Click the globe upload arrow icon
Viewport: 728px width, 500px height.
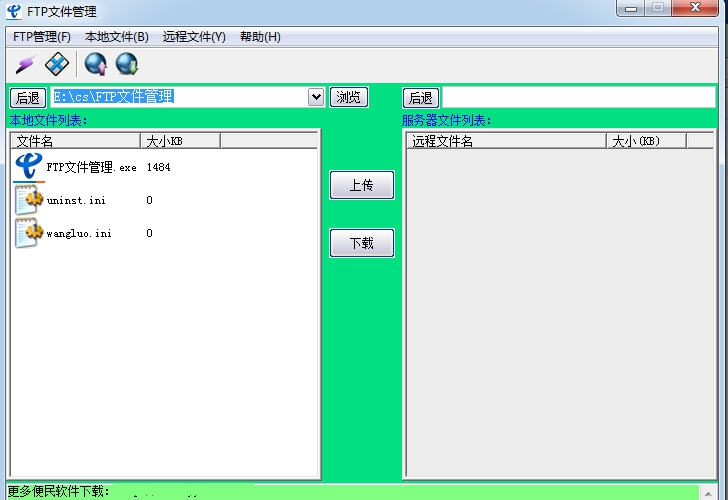point(96,64)
